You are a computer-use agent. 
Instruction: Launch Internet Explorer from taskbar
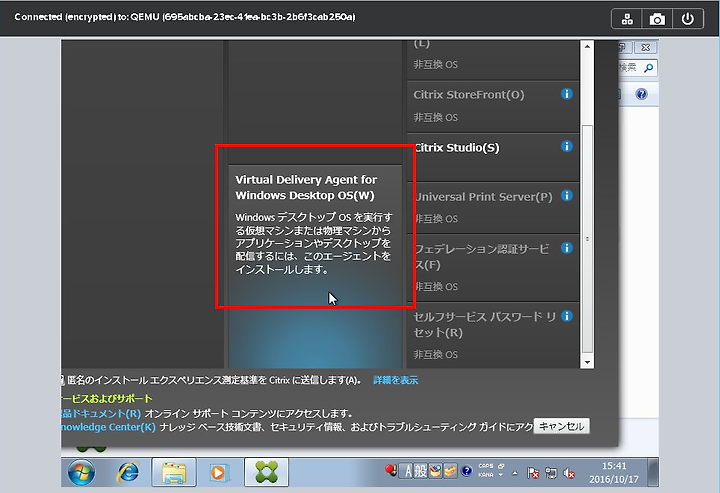[129, 472]
